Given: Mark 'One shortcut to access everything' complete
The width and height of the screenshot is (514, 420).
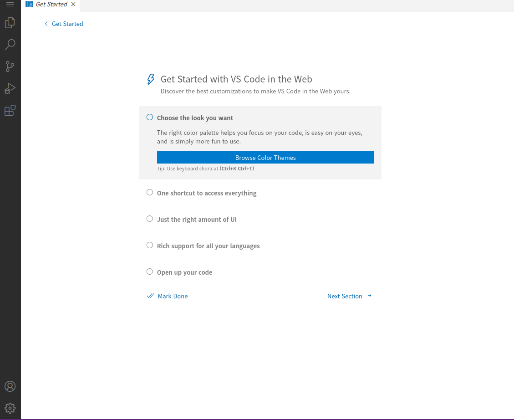Looking at the screenshot, I should click(149, 192).
